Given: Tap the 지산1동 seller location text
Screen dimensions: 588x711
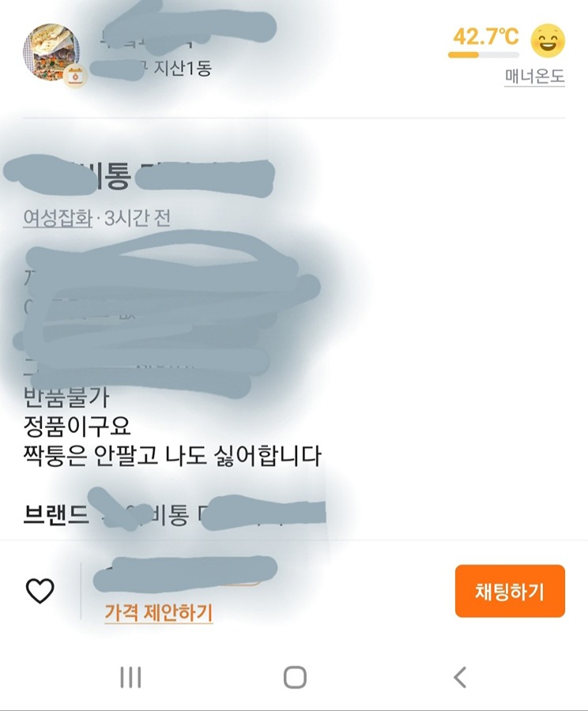Looking at the screenshot, I should (183, 69).
